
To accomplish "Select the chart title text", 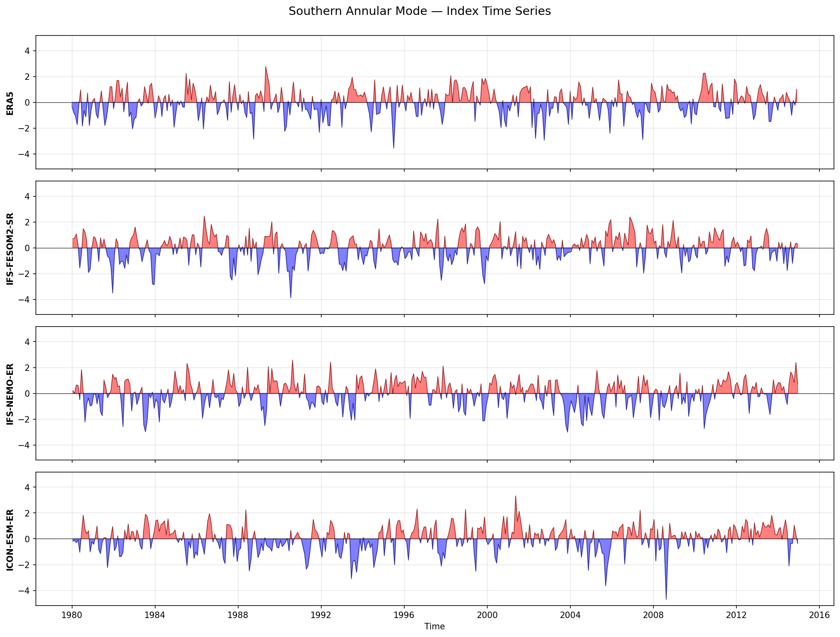I will coord(420,12).
